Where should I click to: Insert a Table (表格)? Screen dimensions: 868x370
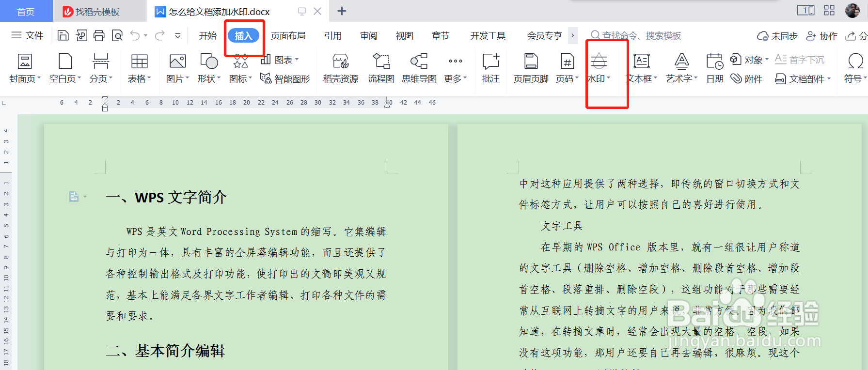click(139, 68)
